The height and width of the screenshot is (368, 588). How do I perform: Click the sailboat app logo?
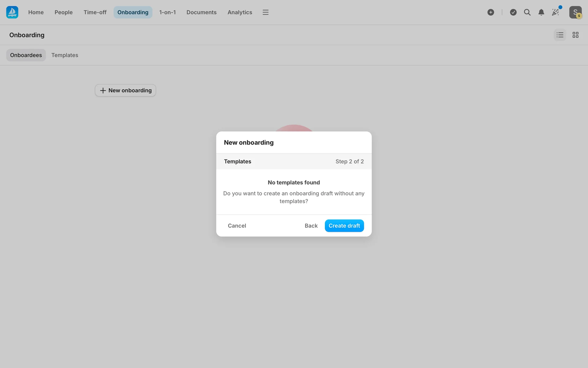[12, 12]
